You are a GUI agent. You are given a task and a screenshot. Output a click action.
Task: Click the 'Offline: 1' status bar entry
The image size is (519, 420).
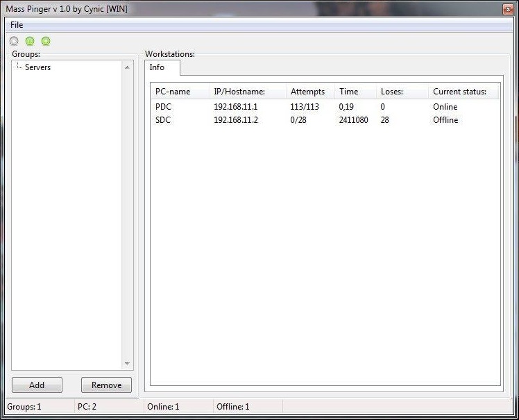[x=232, y=406]
